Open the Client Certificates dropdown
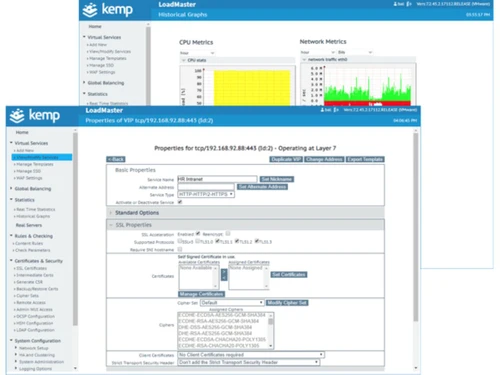 click(x=251, y=355)
